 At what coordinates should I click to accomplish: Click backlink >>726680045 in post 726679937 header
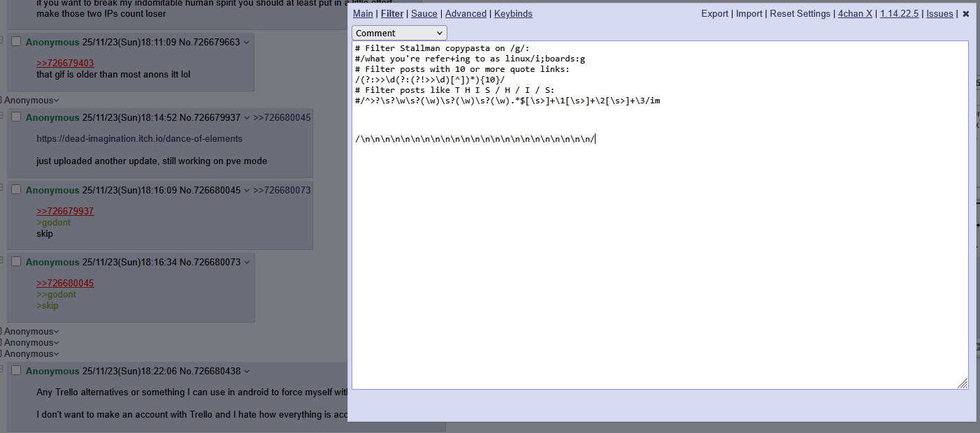click(282, 117)
